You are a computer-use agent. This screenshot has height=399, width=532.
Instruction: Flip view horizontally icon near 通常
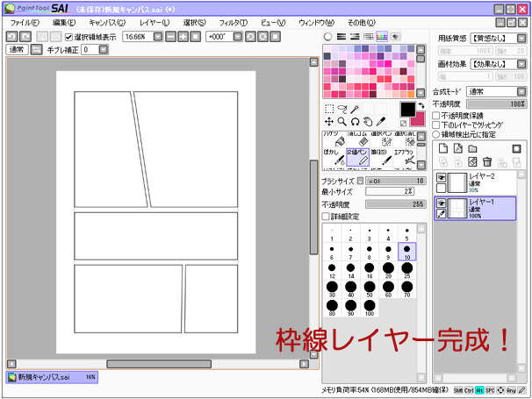point(36,50)
